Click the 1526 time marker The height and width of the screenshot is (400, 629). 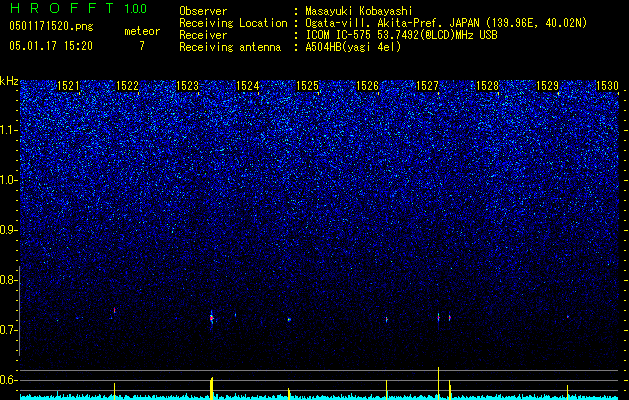[368, 86]
